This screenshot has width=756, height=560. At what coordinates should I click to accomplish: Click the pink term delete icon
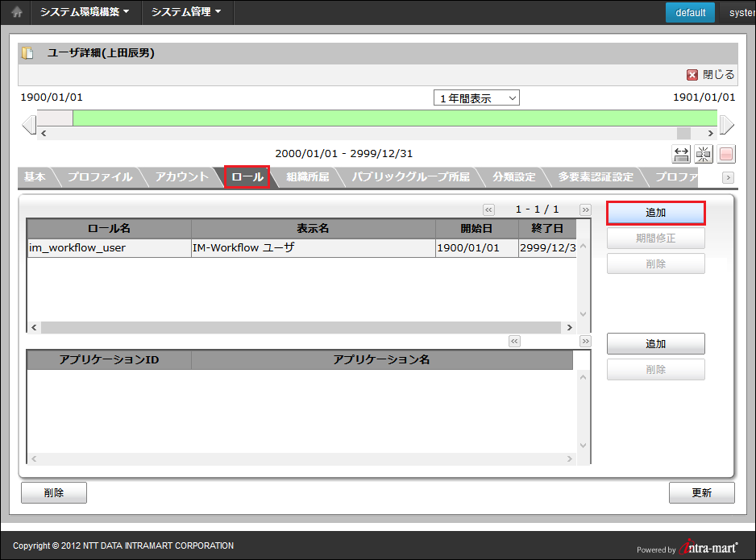pos(726,154)
